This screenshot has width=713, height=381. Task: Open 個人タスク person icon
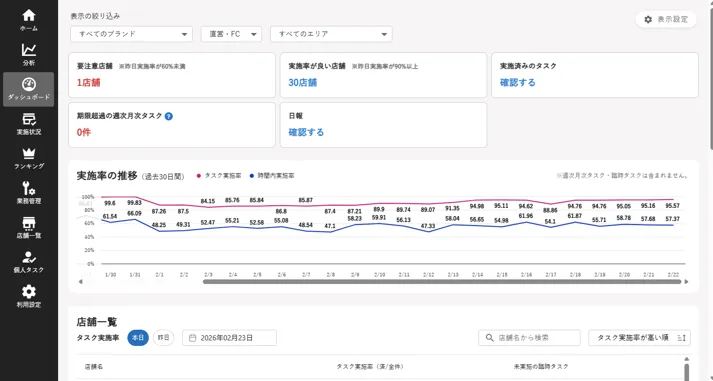29,257
